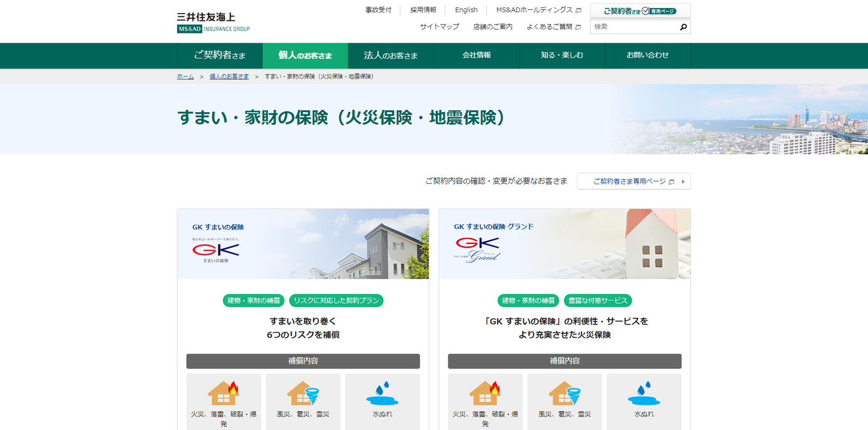Focus the 検索 search field
Image resolution: width=868 pixels, height=430 pixels.
633,27
